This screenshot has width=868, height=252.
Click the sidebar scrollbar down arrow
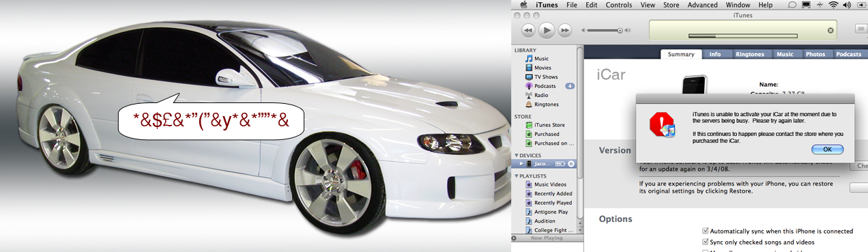point(580,231)
